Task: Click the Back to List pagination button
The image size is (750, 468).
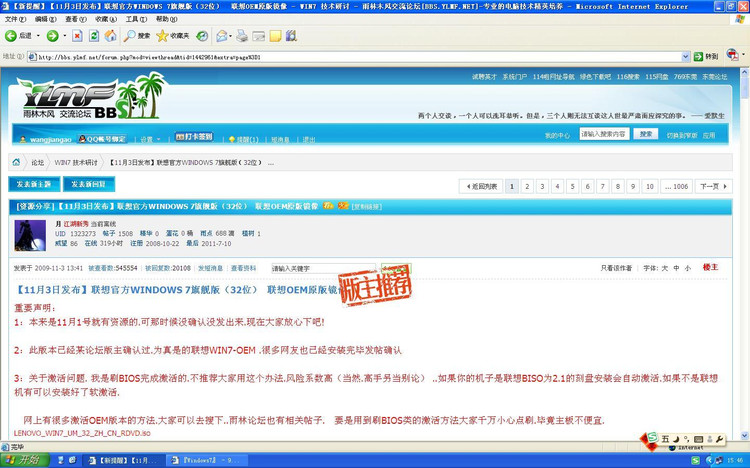Action: pos(481,186)
